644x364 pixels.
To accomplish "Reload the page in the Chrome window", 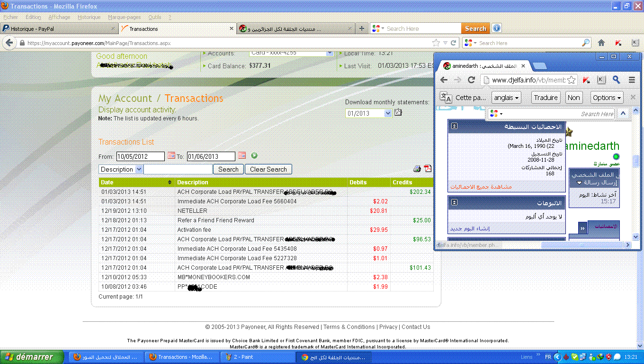I will (471, 80).
